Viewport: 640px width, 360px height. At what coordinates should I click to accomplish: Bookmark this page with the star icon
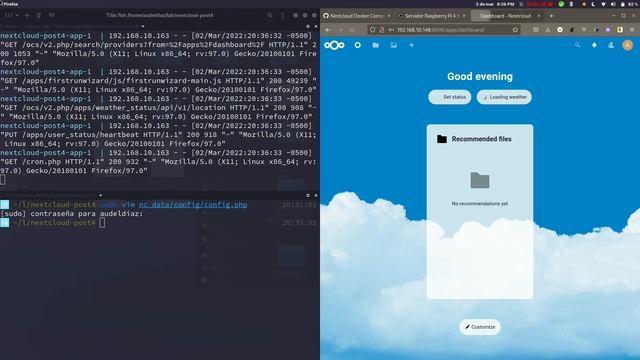515,30
